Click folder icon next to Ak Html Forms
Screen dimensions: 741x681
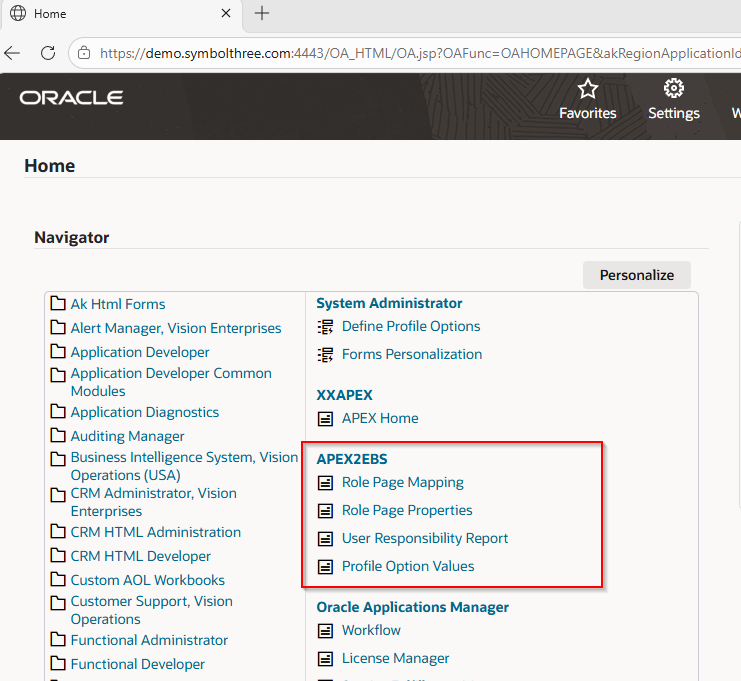[x=58, y=303]
